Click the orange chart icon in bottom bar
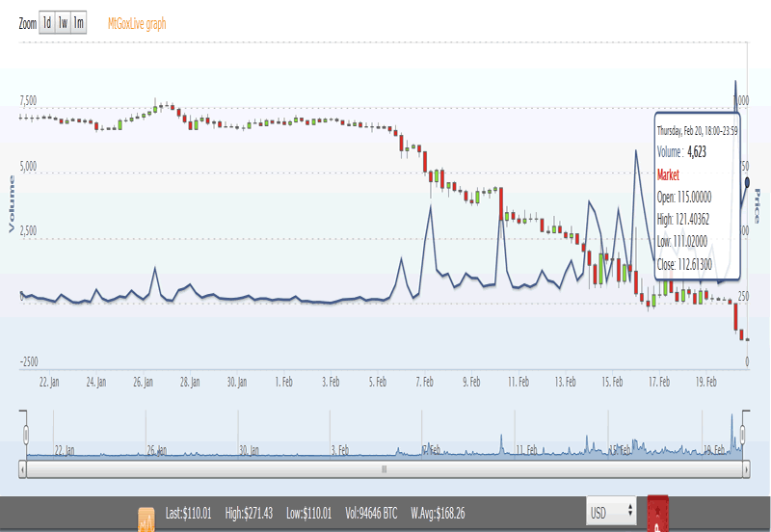This screenshot has height=532, width=771. [146, 519]
